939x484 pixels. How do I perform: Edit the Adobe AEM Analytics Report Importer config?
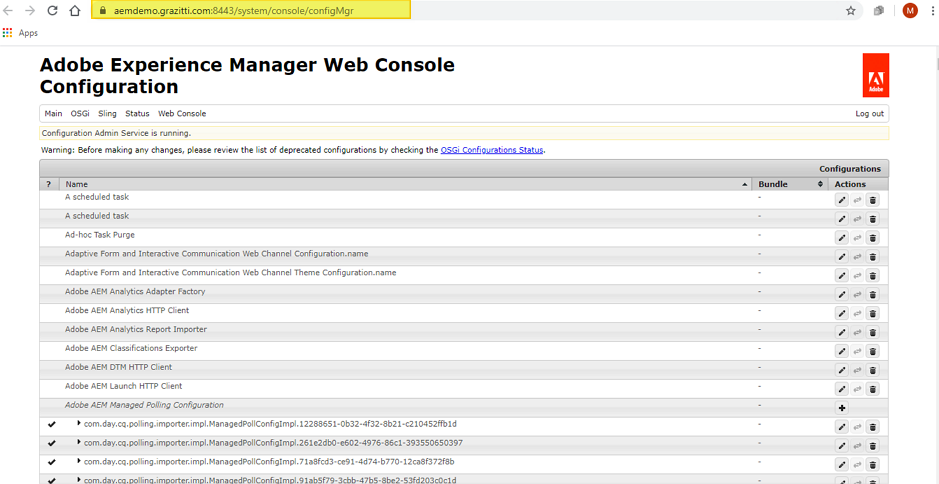842,332
